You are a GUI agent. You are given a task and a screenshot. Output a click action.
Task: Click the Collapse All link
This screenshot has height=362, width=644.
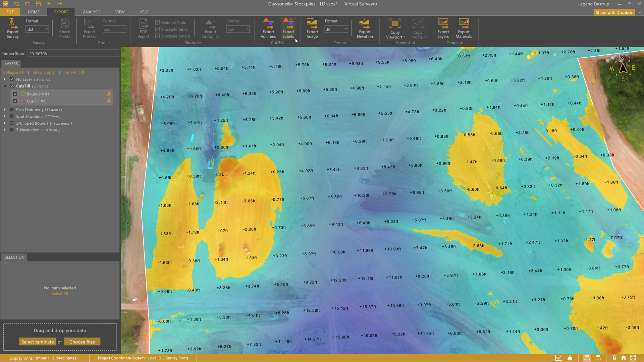click(13, 72)
